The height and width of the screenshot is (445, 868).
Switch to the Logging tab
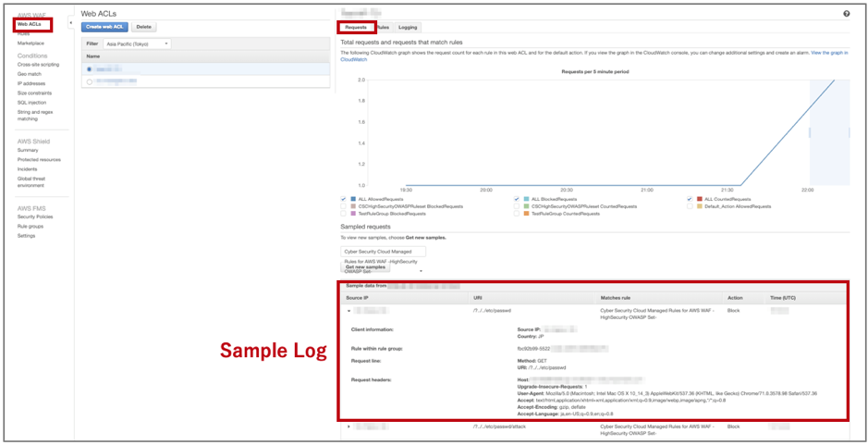pos(408,28)
